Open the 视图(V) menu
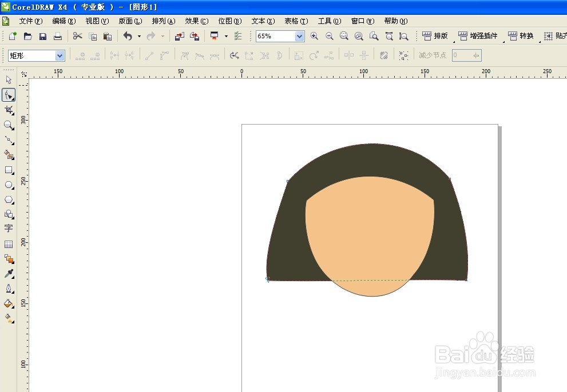The height and width of the screenshot is (392, 567). (x=97, y=21)
